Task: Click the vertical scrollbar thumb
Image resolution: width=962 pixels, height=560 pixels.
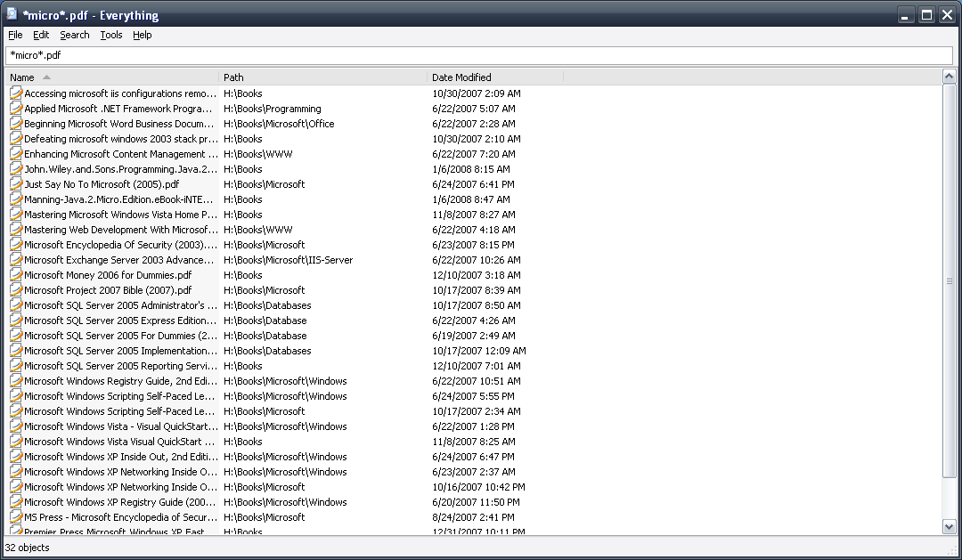Action: [x=950, y=281]
